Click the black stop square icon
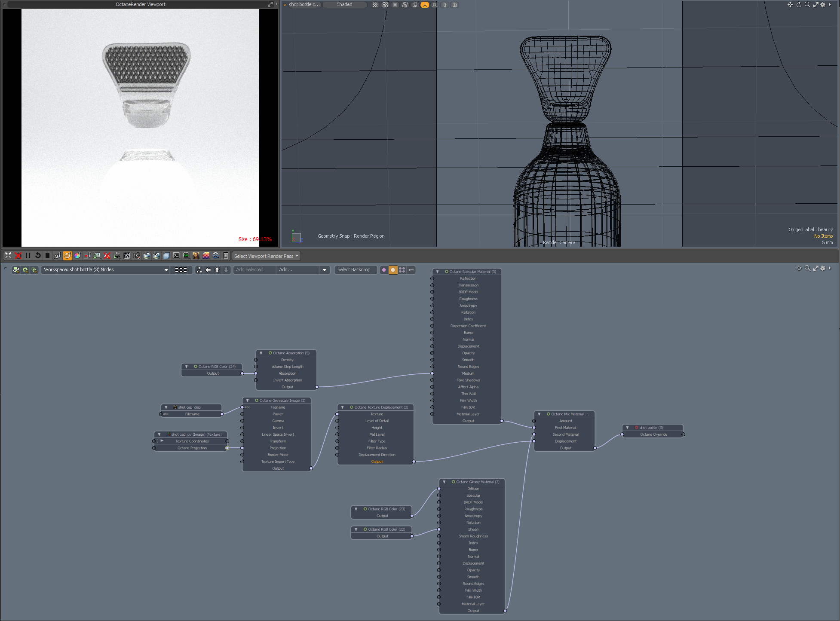Screen dimensions: 840x621 point(48,256)
